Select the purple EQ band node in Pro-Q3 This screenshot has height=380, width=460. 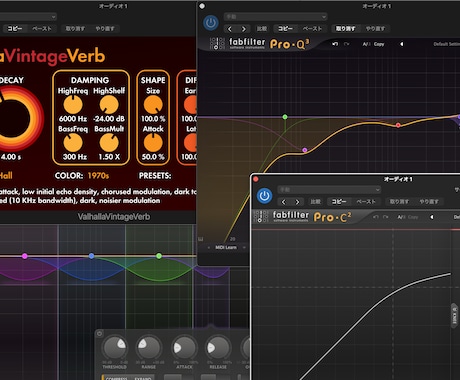coord(305,150)
